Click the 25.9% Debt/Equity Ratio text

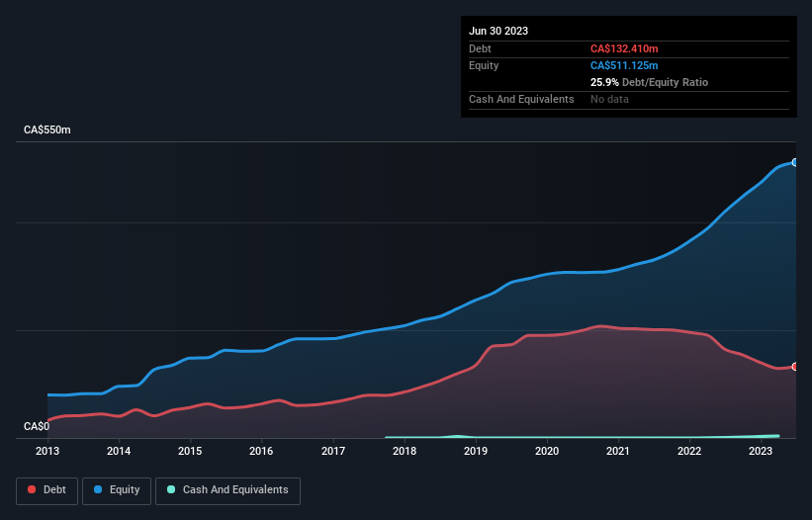tap(649, 82)
